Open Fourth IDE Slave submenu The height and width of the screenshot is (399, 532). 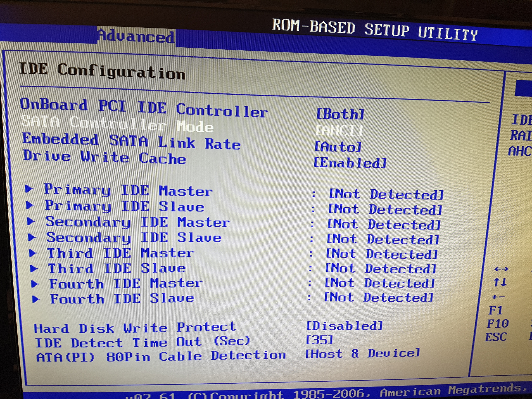click(122, 299)
